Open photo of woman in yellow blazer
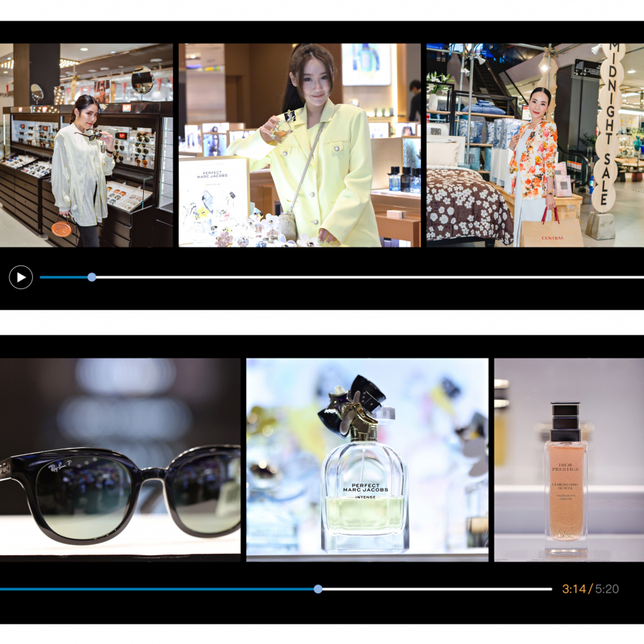644x644 pixels. 300,145
